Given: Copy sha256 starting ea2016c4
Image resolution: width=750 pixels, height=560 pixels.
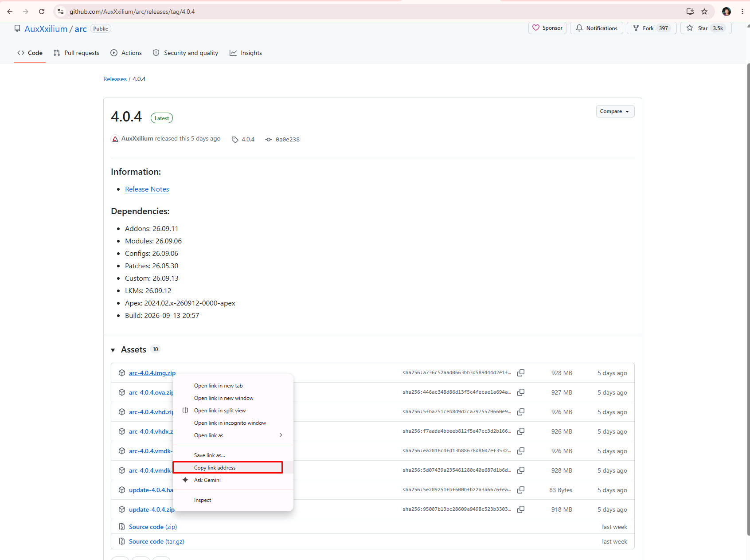Looking at the screenshot, I should [x=521, y=451].
